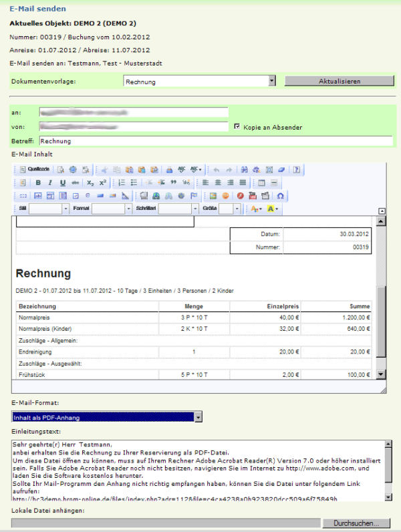Screen dimensions: 401x532
Task: Remove formatting with eraser icon
Action: (x=281, y=170)
